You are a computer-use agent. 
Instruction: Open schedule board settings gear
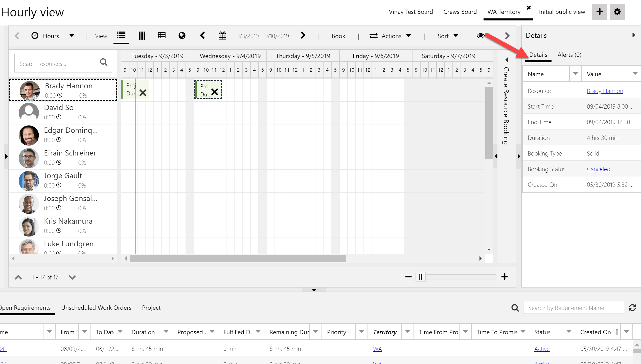pos(617,12)
